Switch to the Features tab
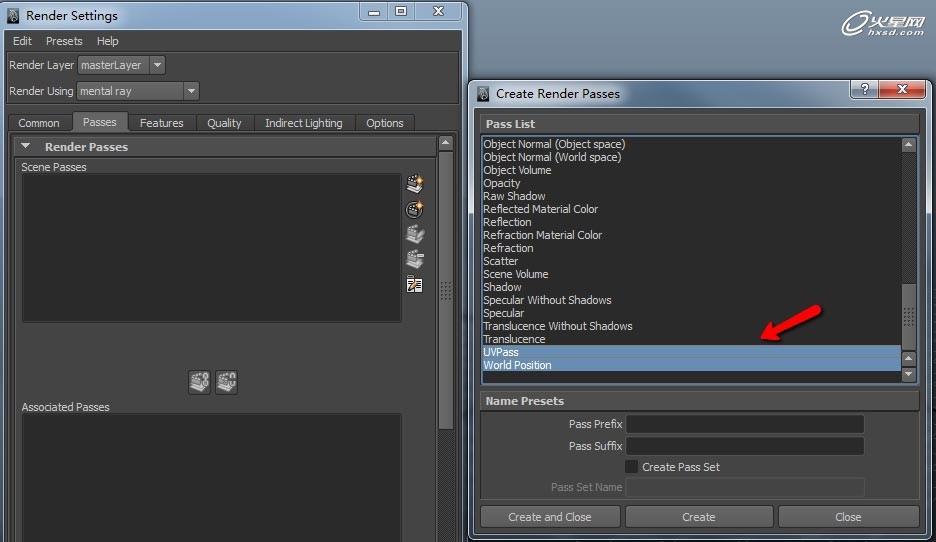 pyautogui.click(x=161, y=123)
